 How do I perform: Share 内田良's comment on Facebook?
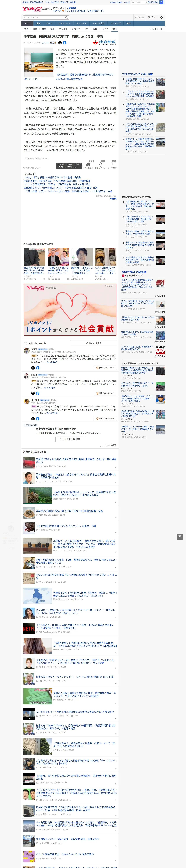pos(38,393)
